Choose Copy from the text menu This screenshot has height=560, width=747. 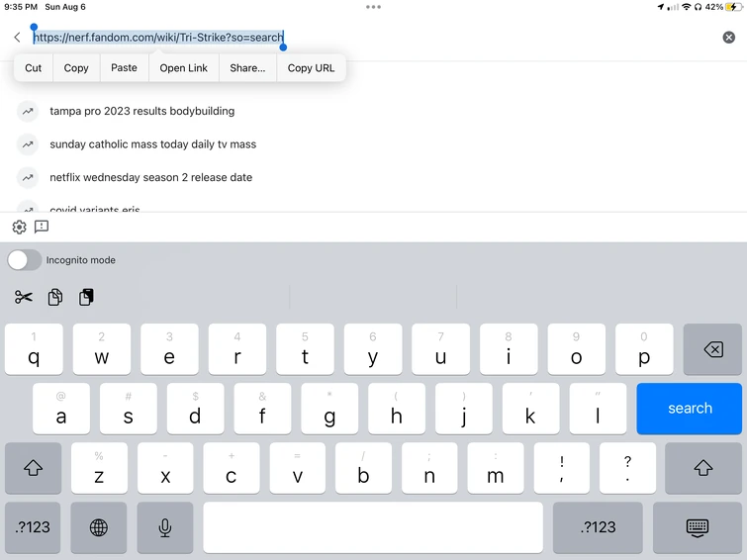76,68
